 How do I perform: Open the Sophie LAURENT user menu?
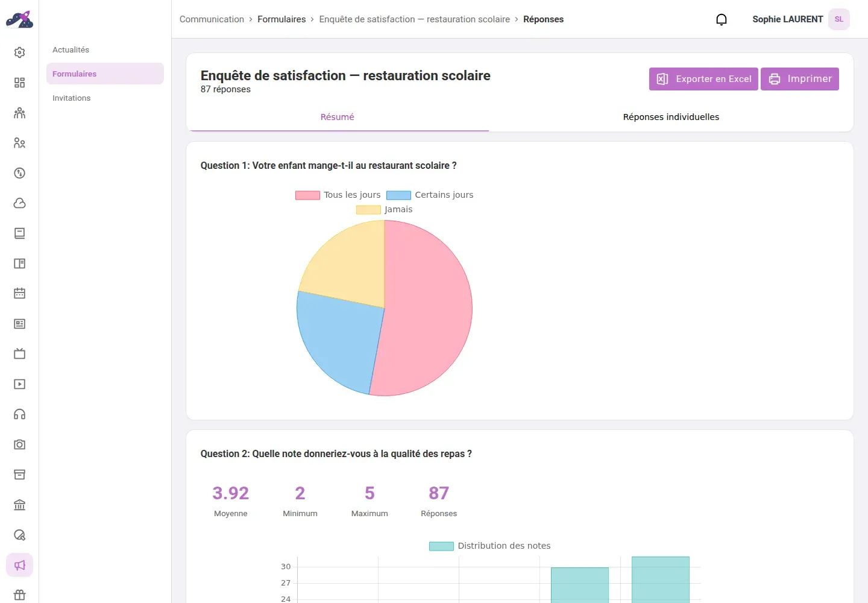pyautogui.click(x=800, y=19)
